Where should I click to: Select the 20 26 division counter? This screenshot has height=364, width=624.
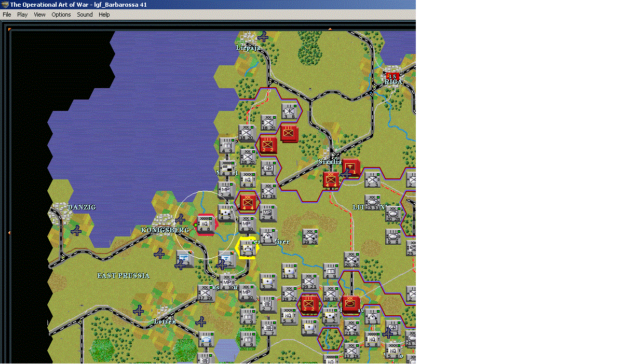click(x=352, y=259)
